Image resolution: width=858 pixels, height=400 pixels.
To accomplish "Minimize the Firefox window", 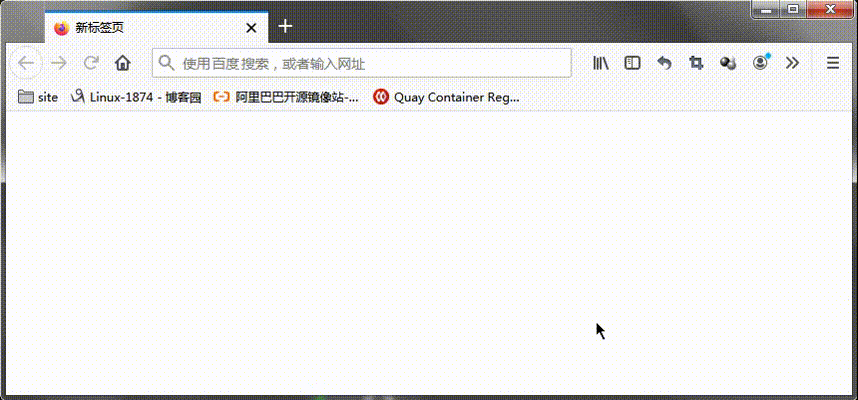I will coord(766,9).
